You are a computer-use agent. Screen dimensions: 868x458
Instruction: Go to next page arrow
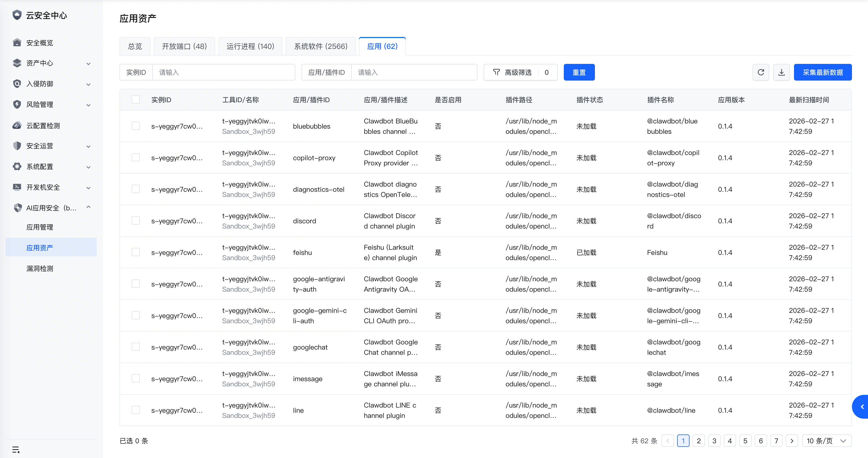[x=791, y=441]
